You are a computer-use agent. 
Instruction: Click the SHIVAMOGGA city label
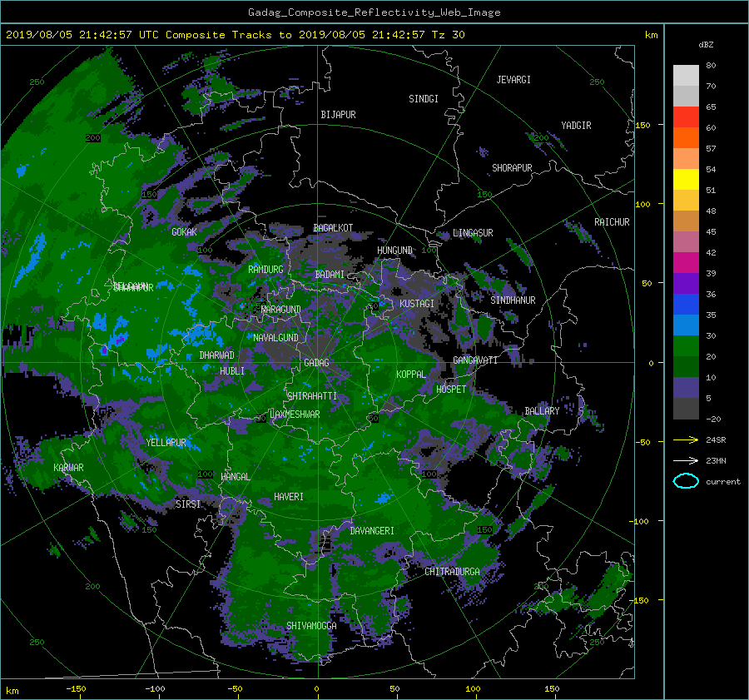[x=311, y=626]
